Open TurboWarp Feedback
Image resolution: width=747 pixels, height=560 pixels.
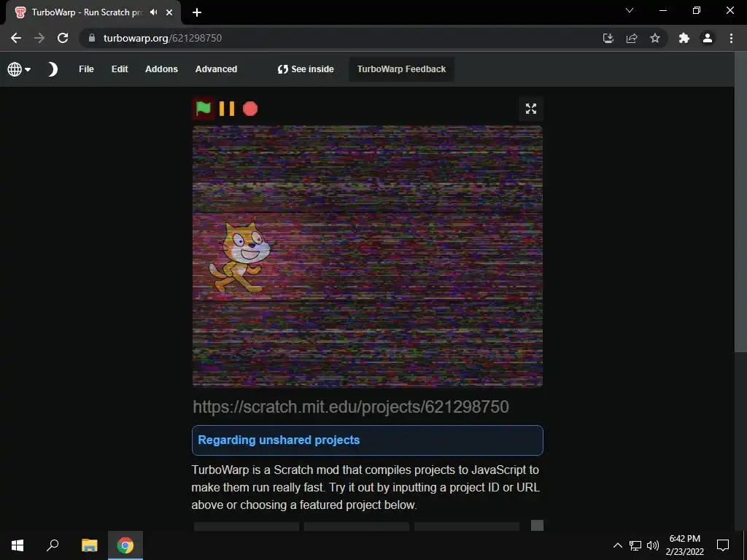[402, 69]
